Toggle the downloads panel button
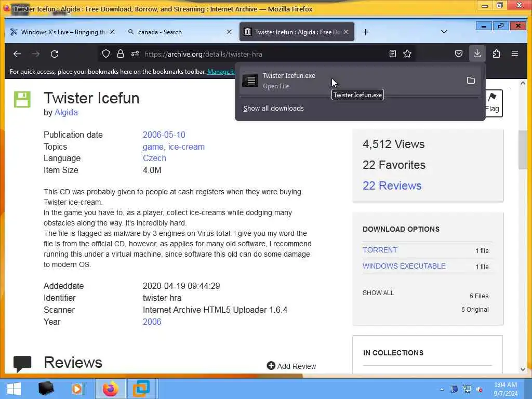 tap(477, 54)
